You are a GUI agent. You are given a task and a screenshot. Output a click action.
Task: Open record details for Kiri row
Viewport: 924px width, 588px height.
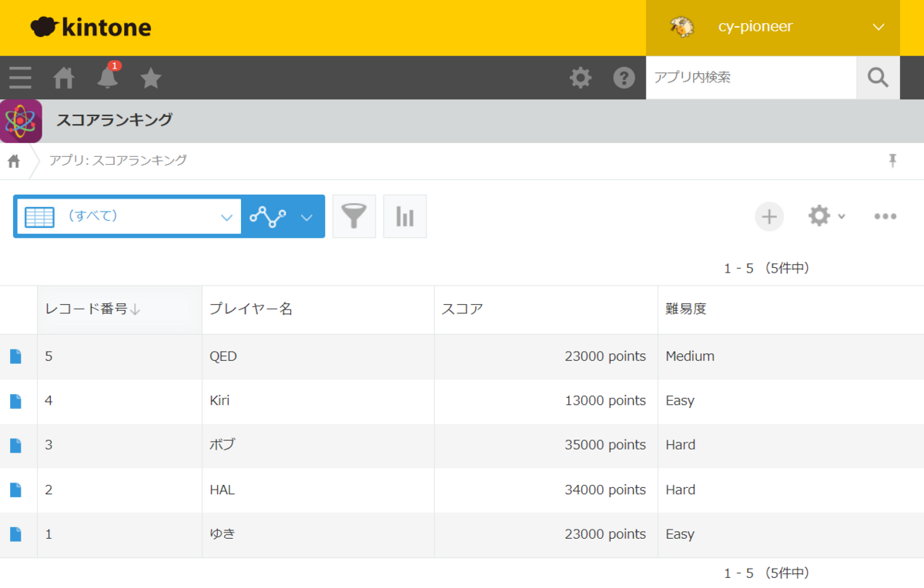[15, 401]
